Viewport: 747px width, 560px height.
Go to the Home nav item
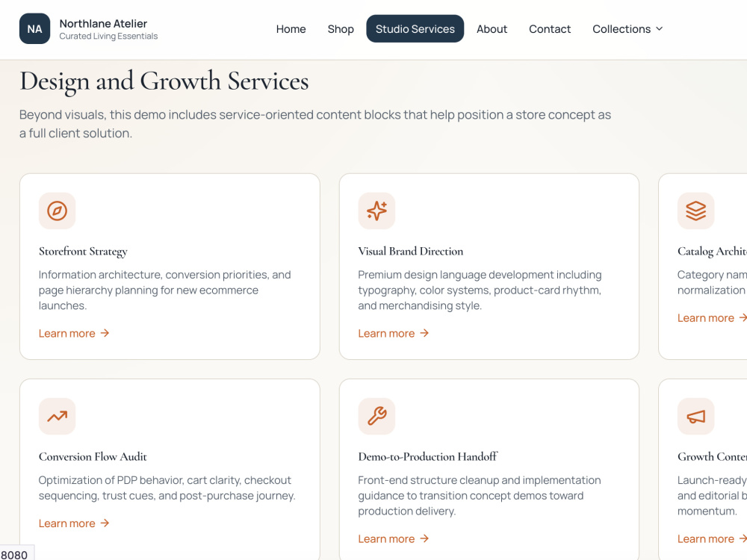point(291,29)
